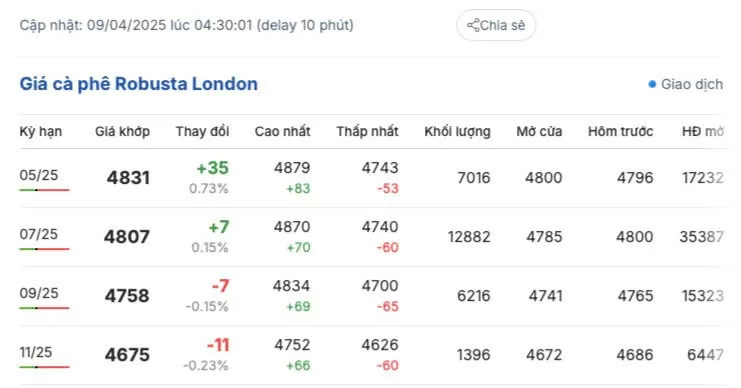Click the Kỳ hạn column header
The image size is (741, 388).
[41, 131]
